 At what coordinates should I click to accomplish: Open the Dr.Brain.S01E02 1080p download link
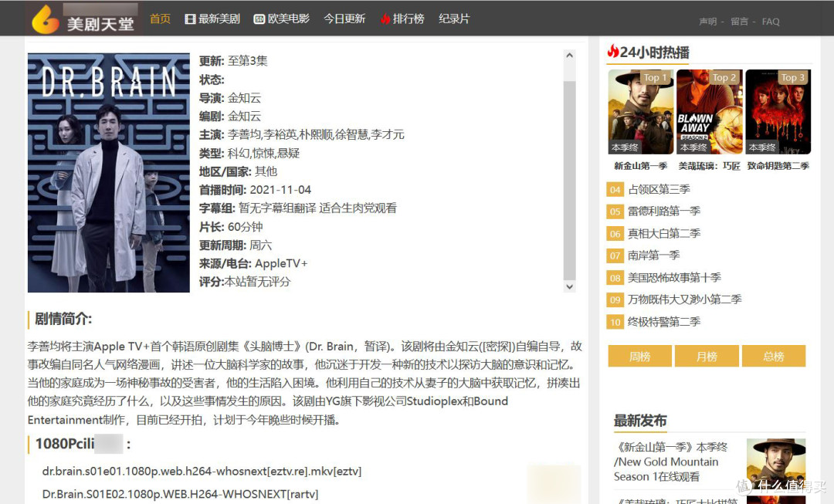coord(180,495)
